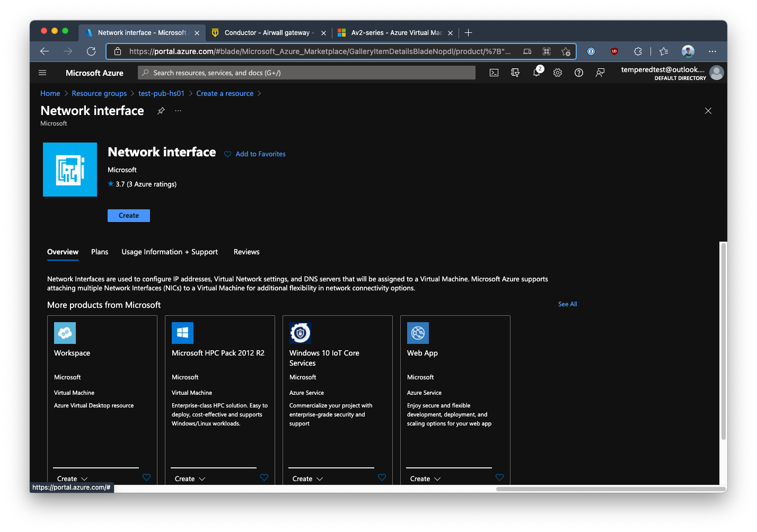
Task: Open the Web App card title
Action: click(422, 353)
